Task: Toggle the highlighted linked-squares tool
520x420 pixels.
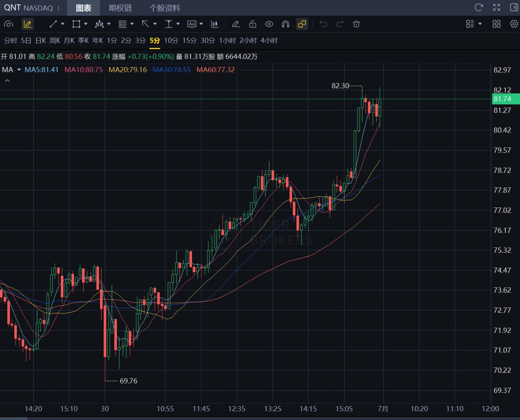Action: click(x=302, y=24)
